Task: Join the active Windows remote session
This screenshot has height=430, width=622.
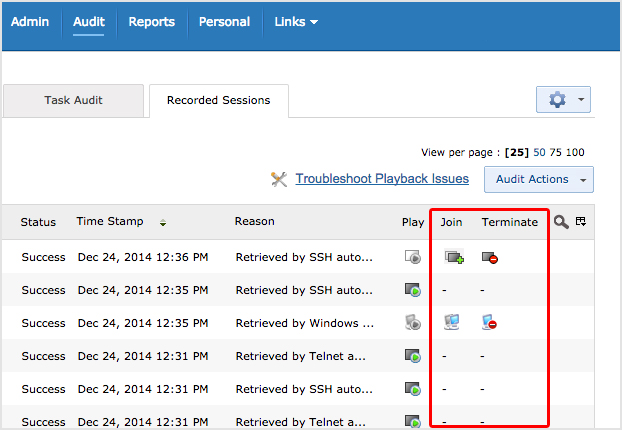Action: 452,323
